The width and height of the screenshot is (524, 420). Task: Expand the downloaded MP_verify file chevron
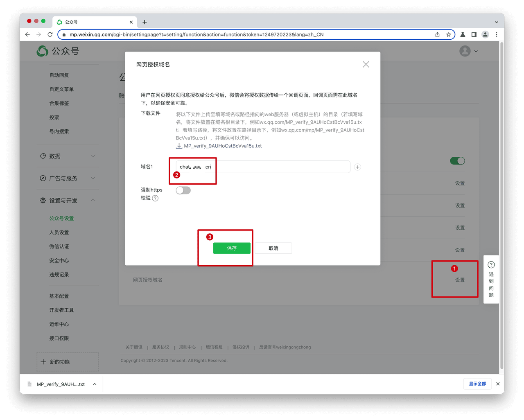95,384
